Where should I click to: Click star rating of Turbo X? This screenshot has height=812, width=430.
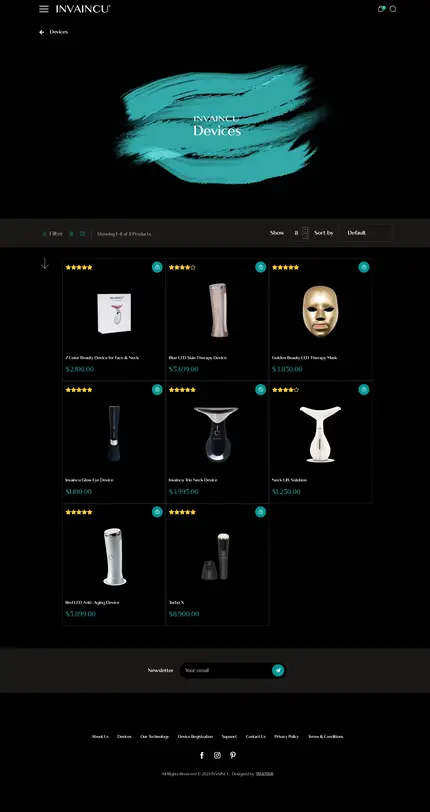(182, 512)
